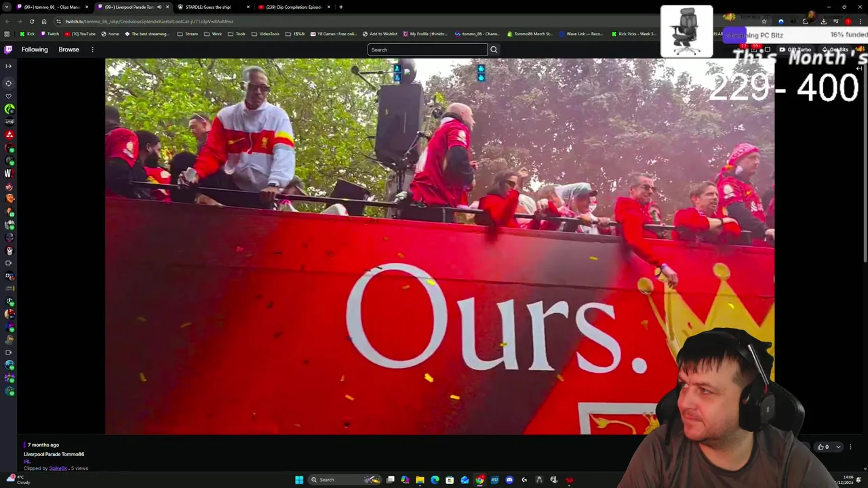This screenshot has height=488, width=868.
Task: Click the Twitch logo home icon
Action: click(8, 49)
